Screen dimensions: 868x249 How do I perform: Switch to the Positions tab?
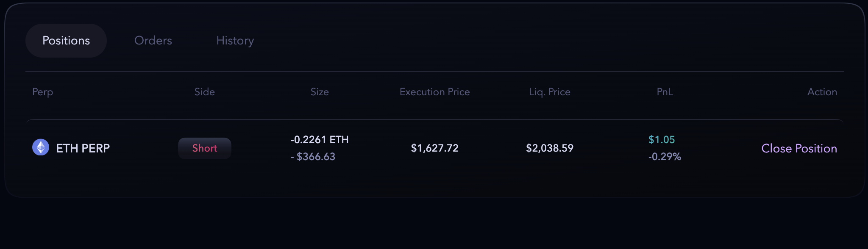click(x=66, y=41)
